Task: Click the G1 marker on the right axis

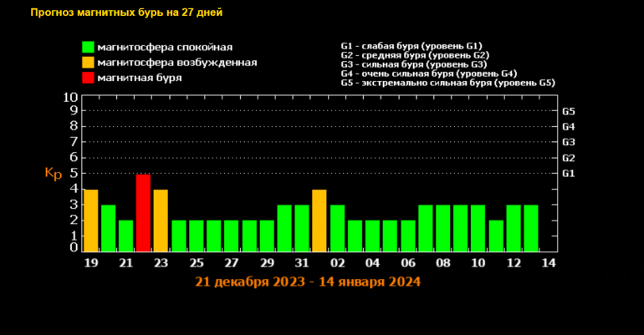Action: (569, 174)
